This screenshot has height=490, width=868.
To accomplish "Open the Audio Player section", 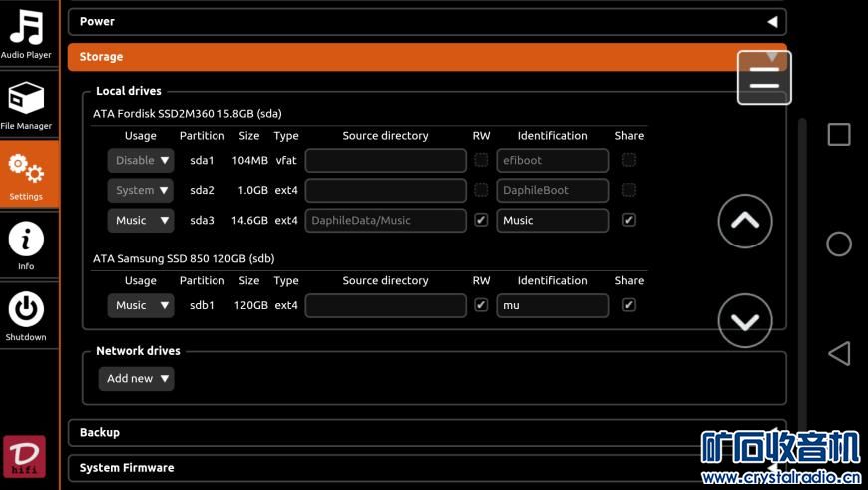I will pos(26,34).
